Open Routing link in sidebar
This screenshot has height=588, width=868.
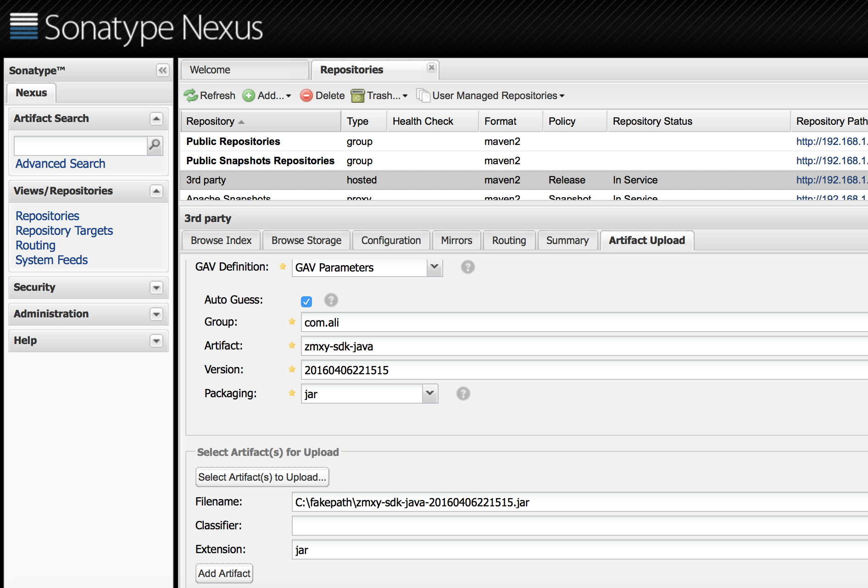tap(35, 245)
